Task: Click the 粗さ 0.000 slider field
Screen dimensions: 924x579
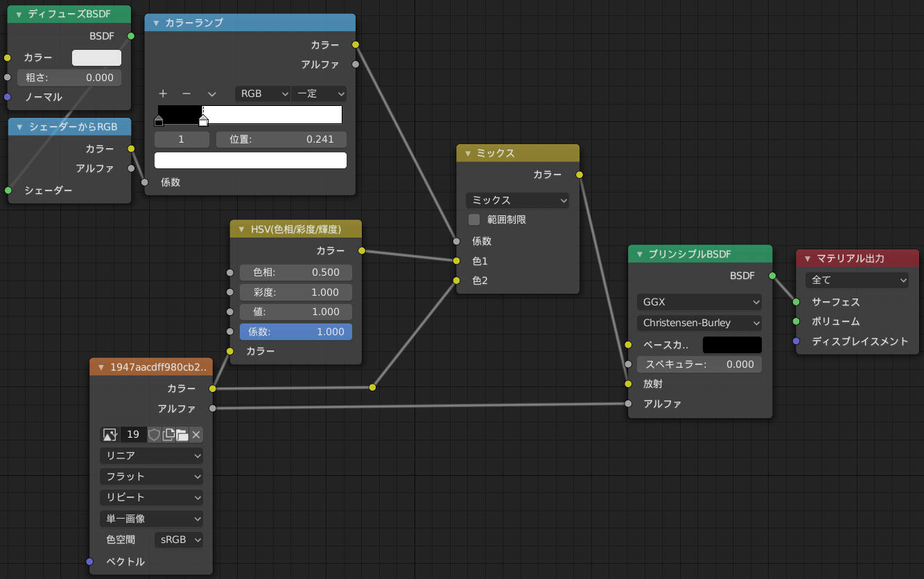Action: 69,78
